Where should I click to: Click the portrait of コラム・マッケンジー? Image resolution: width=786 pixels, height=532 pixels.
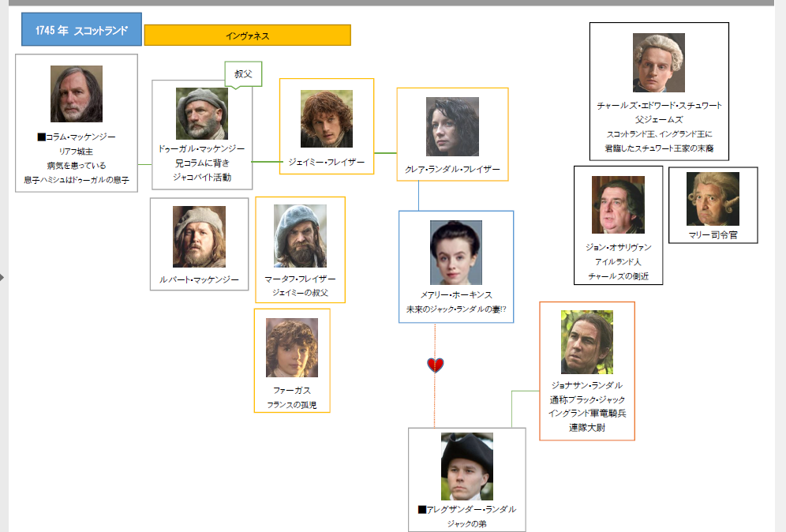[77, 94]
